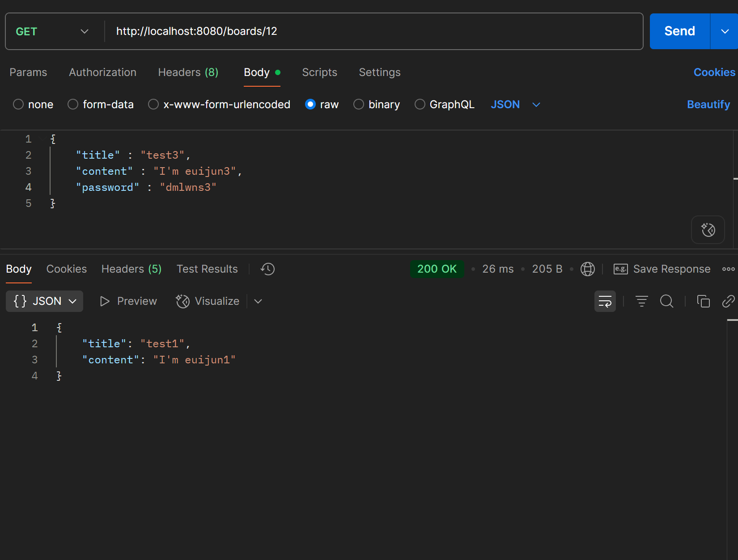Open the response JSON format dropdown
This screenshot has height=560, width=738.
pos(45,301)
